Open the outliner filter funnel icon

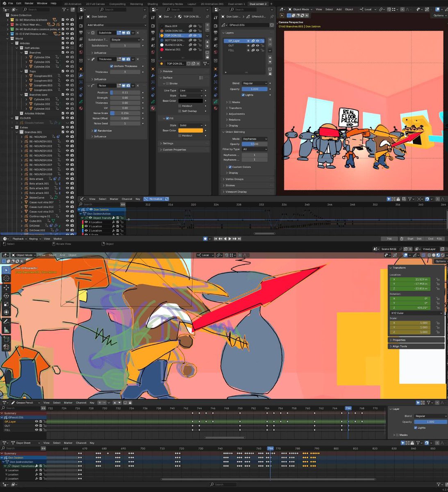pyautogui.click(x=65, y=9)
